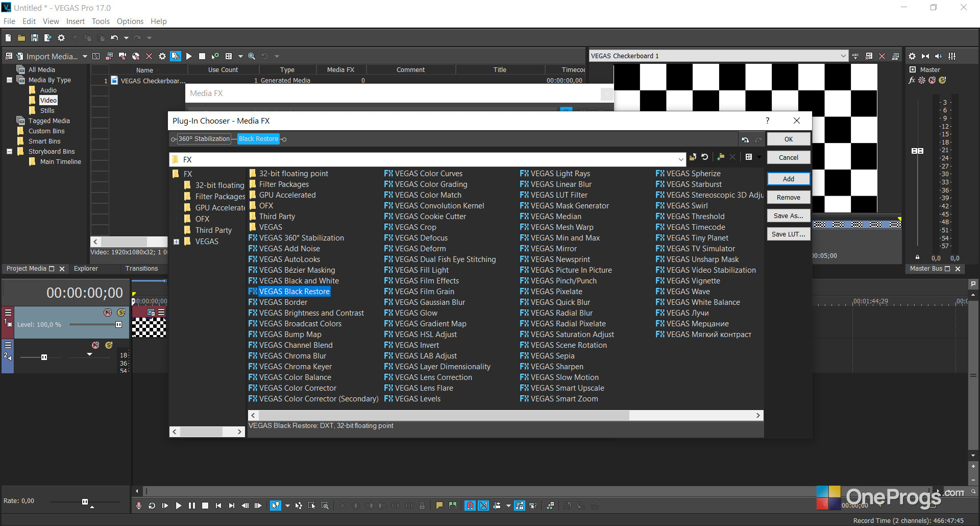980x526 pixels.
Task: Click video track 1 Level slider handle
Action: [119, 325]
